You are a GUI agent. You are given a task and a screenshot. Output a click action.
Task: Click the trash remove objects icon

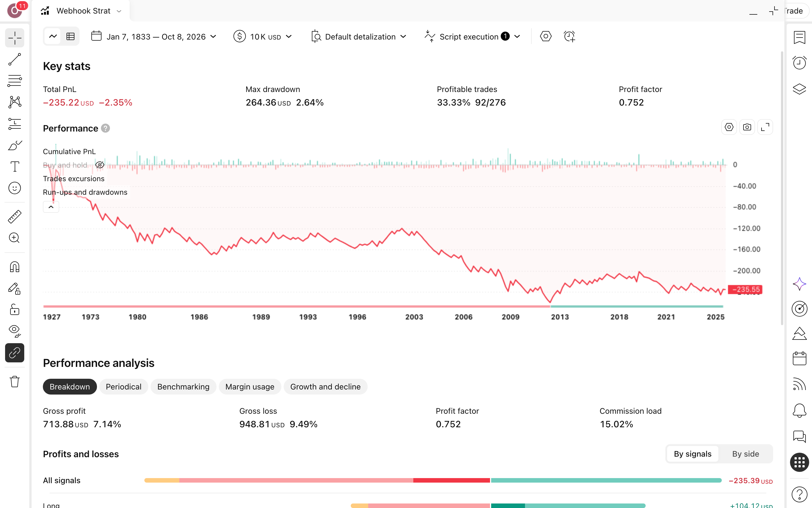click(x=15, y=382)
